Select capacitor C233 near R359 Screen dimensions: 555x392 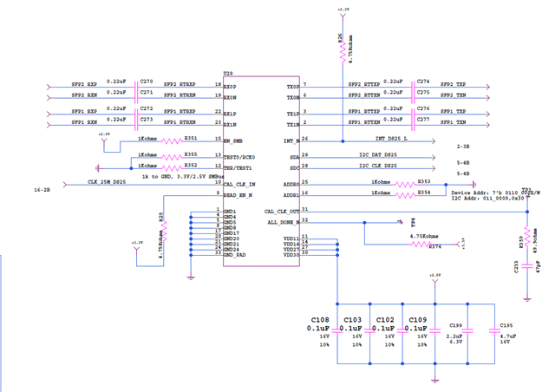[x=527, y=266]
